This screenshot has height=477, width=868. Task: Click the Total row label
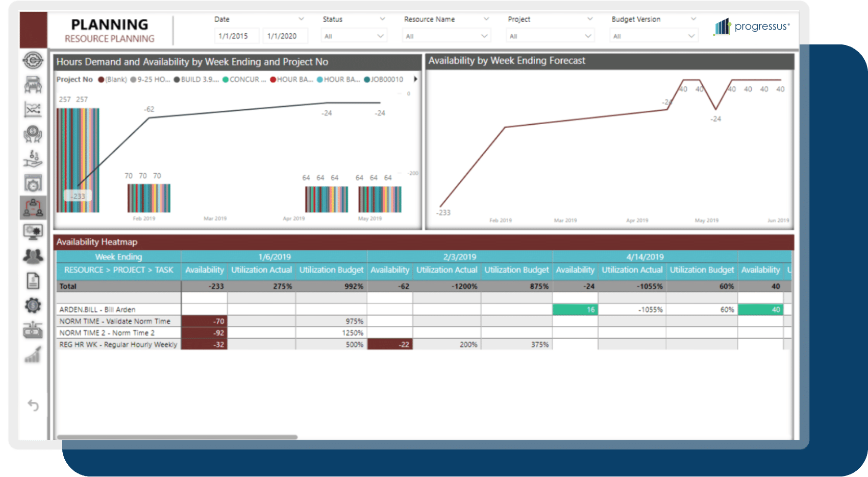point(68,287)
